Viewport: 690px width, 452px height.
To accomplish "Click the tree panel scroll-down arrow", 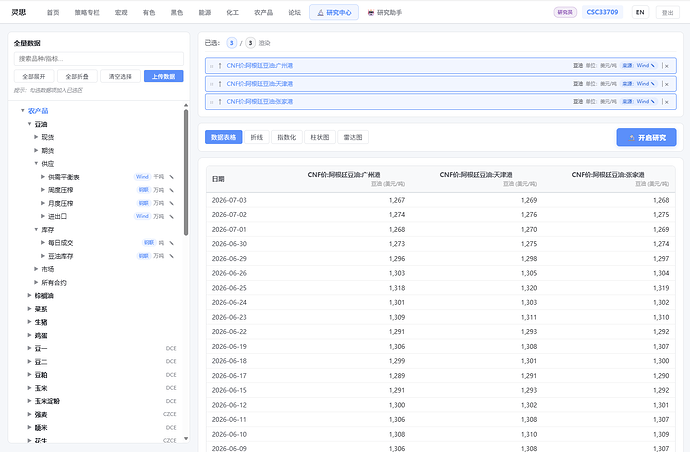I will (186, 438).
